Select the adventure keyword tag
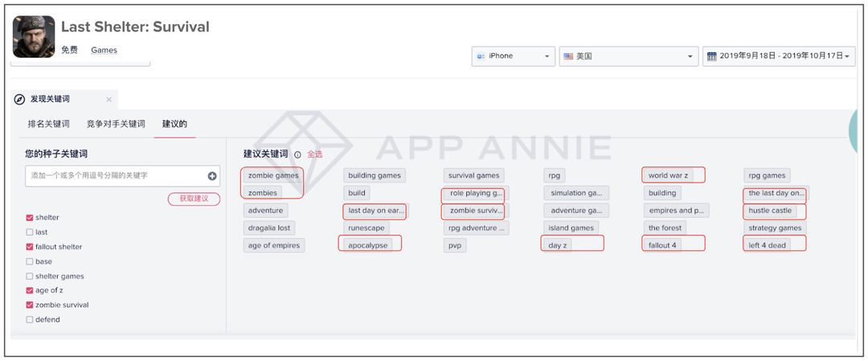This screenshot has width=868, height=361. click(266, 211)
